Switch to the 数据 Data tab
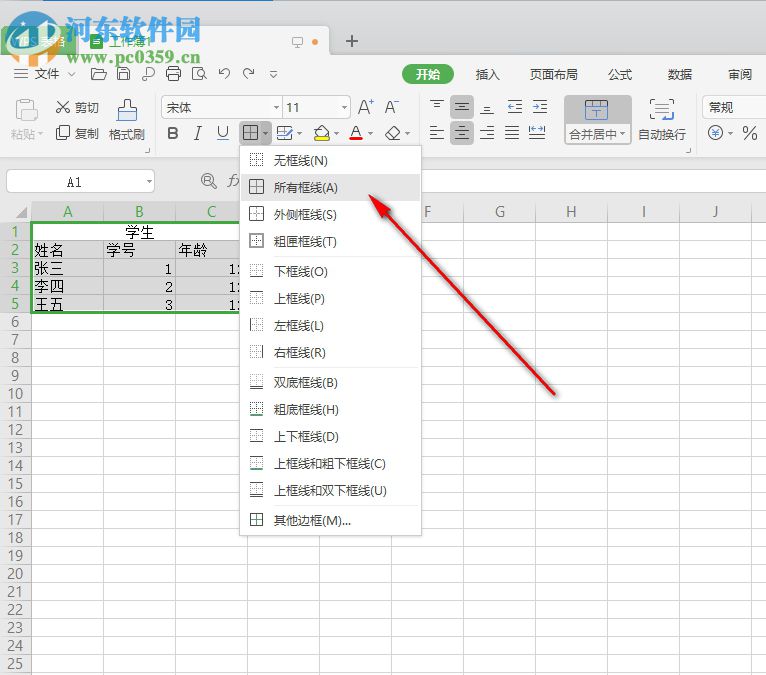766x675 pixels. click(x=680, y=74)
